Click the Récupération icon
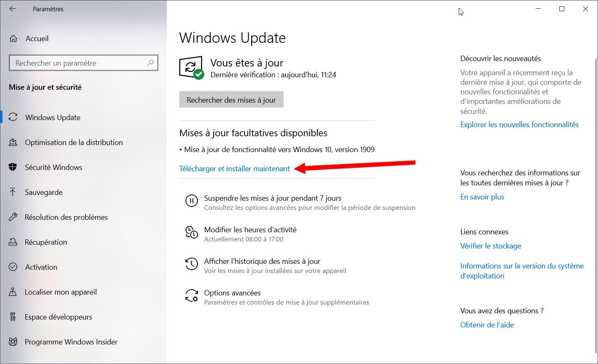598x364 pixels. (x=13, y=242)
